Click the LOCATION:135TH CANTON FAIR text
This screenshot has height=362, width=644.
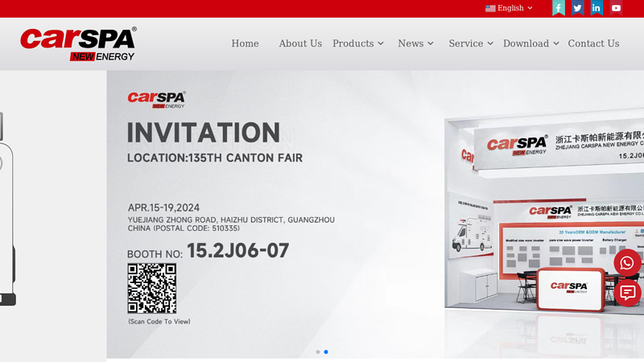tap(215, 158)
